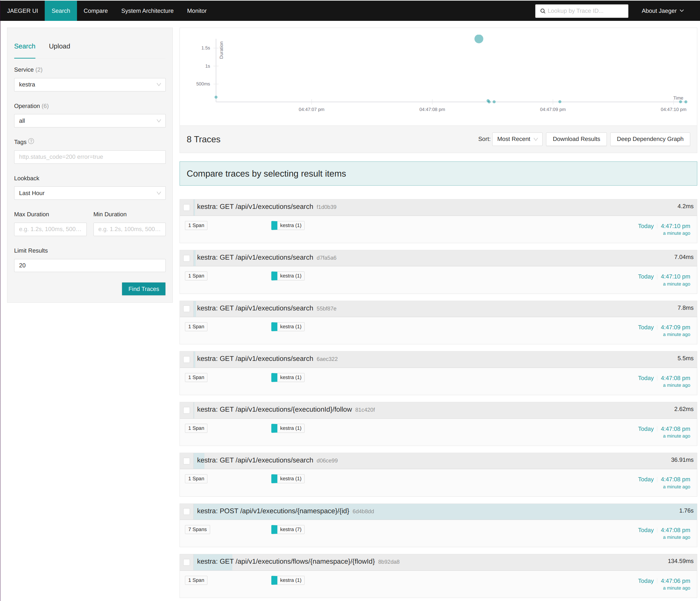
Task: Click the Tags help question icon
Action: tap(31, 141)
